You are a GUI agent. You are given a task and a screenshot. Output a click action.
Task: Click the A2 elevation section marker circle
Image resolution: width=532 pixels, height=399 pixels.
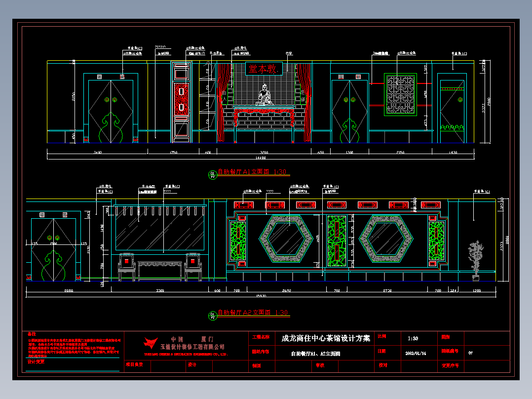[212, 316]
